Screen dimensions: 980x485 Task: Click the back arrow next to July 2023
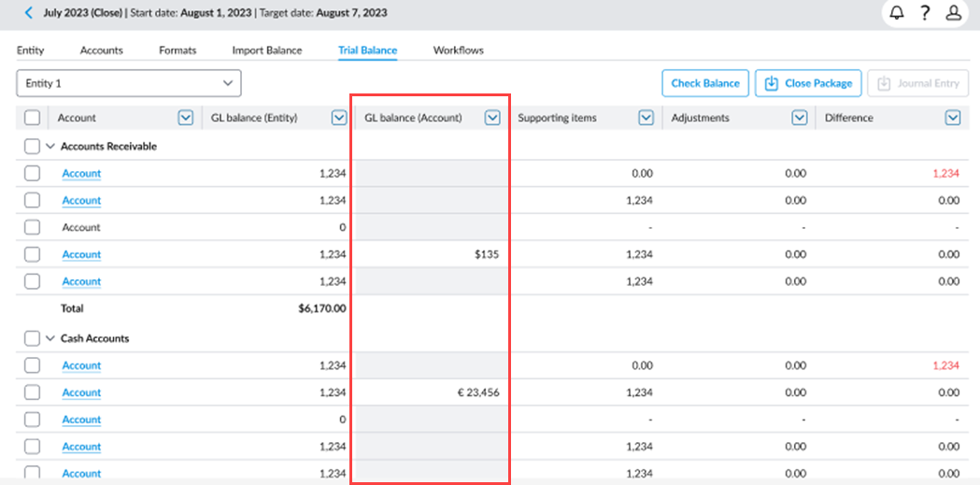28,13
